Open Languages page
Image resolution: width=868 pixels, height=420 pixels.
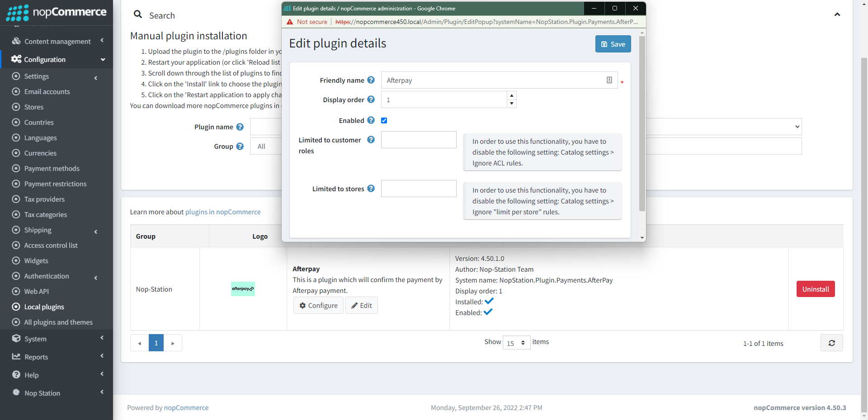(40, 138)
